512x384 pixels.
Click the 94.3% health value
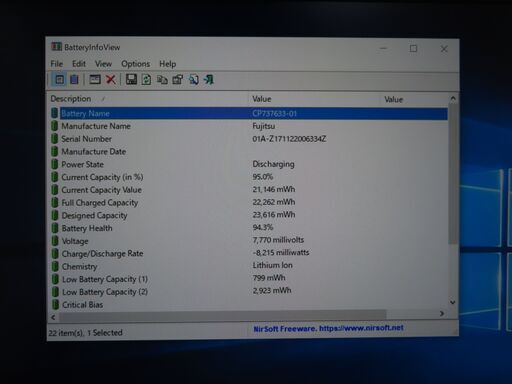pos(263,227)
